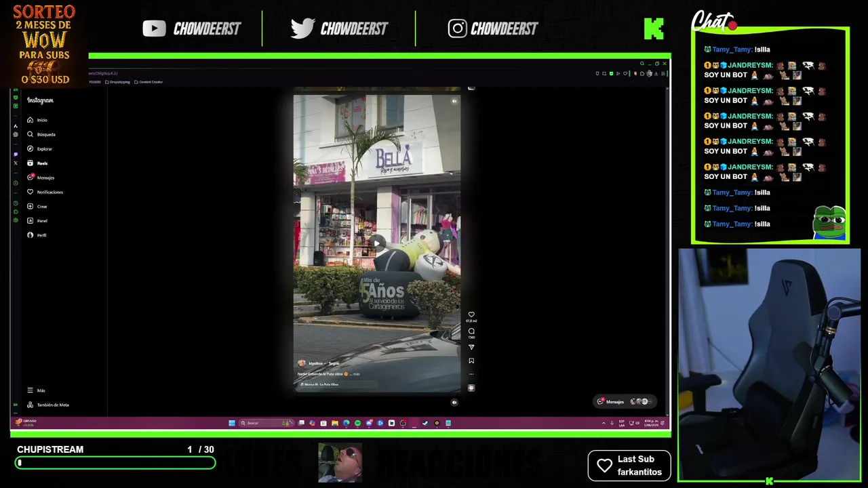Open File Explorer on the taskbar
868x488 pixels.
click(335, 423)
